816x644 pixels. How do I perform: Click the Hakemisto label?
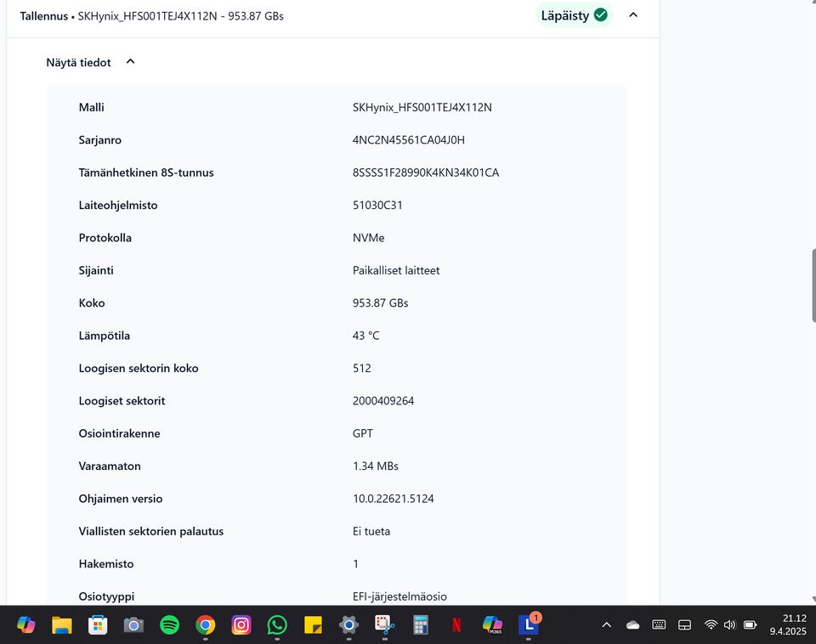[x=106, y=564]
